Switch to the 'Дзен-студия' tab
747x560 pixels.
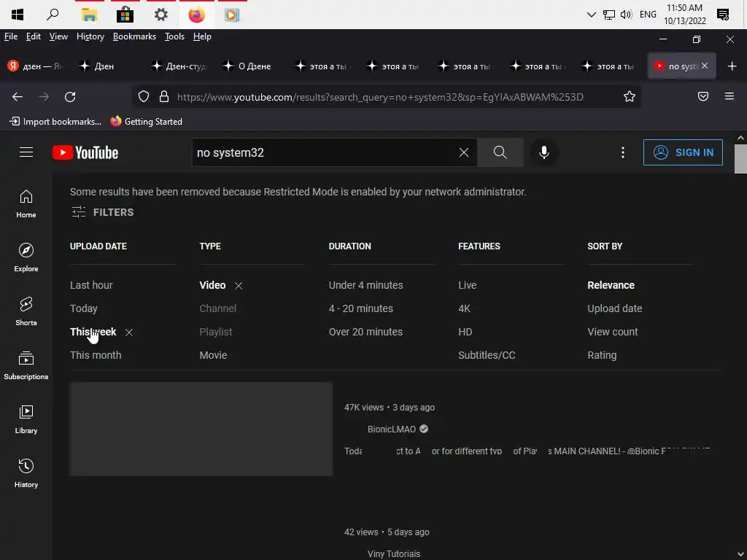pos(179,66)
